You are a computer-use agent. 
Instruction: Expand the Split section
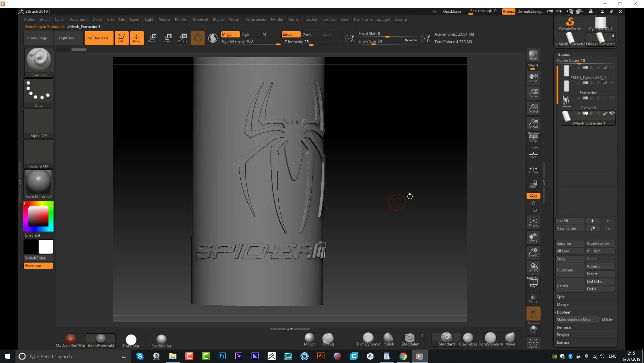[561, 297]
